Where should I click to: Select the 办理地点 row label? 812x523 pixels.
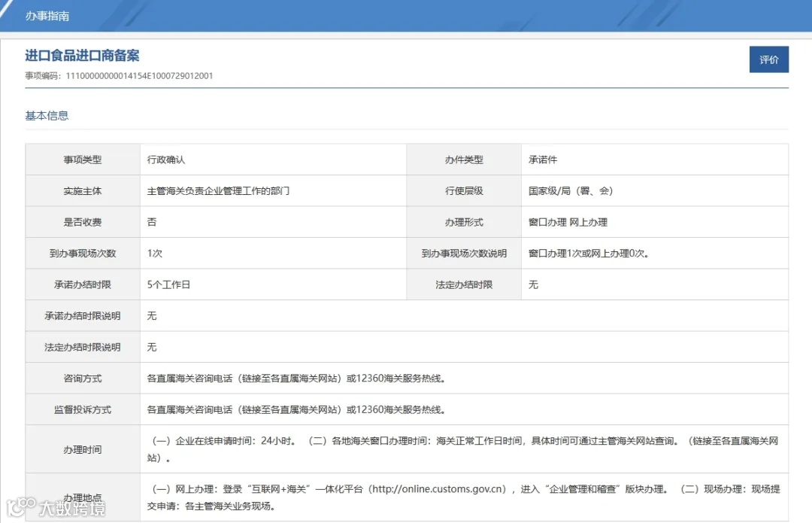point(83,497)
